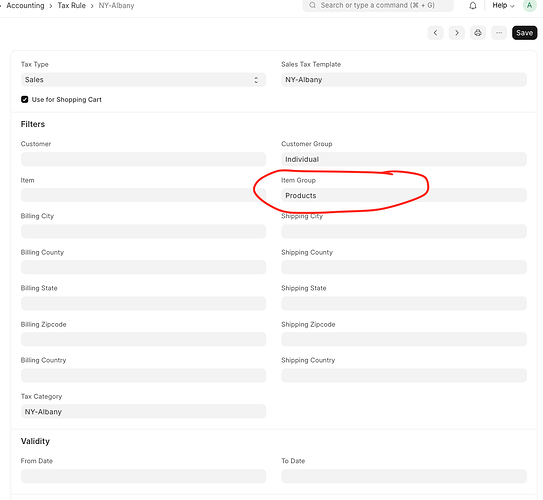
Task: Click the Billing County field
Action: point(143,267)
